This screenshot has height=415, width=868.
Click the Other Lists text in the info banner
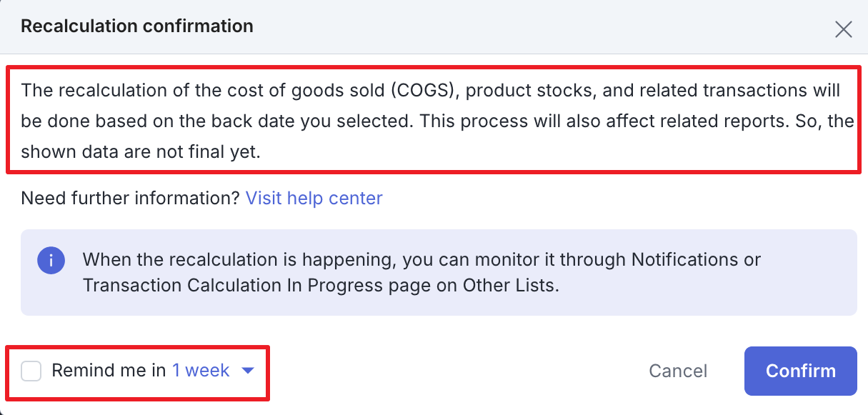514,285
